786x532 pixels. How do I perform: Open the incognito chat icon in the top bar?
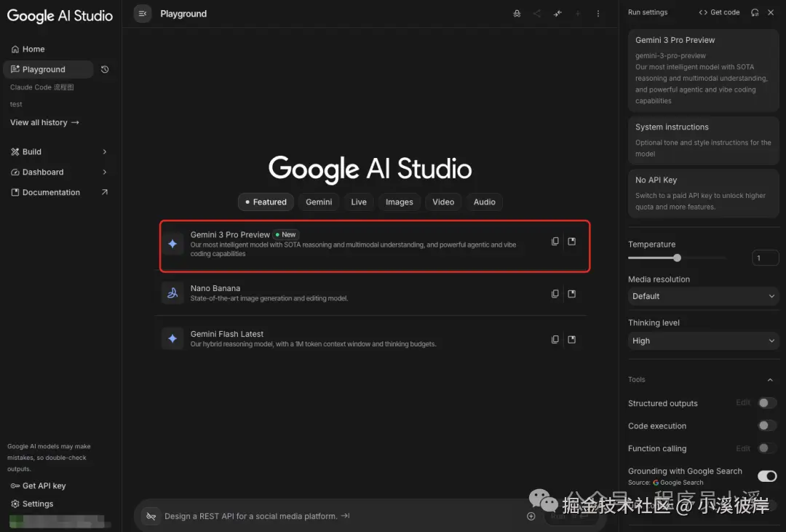[517, 14]
